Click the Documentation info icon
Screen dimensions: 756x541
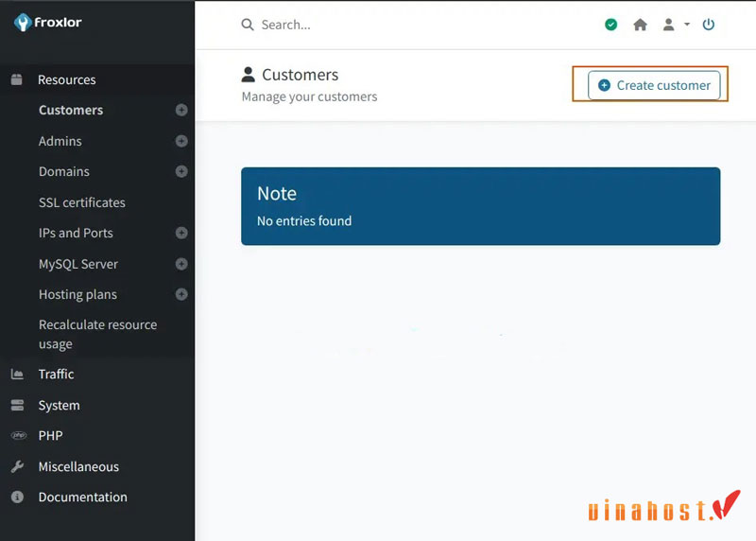coord(17,497)
